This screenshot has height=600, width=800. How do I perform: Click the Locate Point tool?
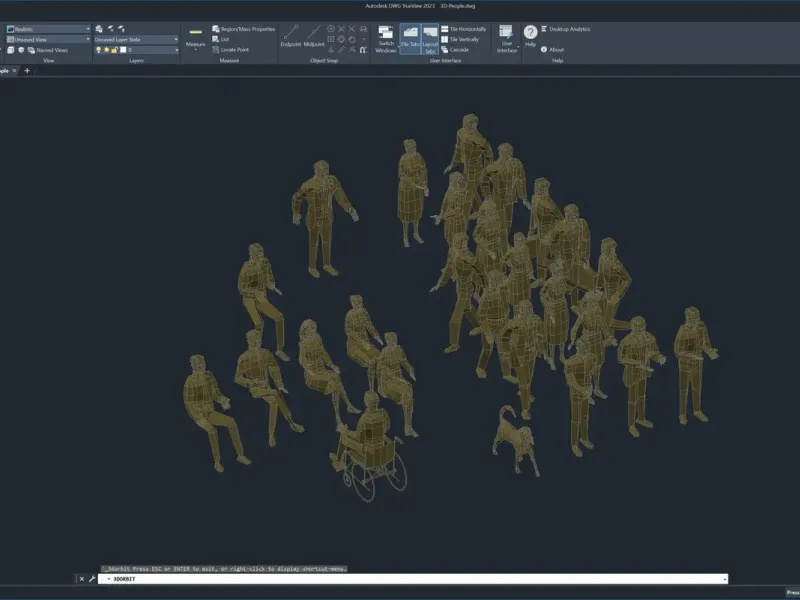point(234,49)
